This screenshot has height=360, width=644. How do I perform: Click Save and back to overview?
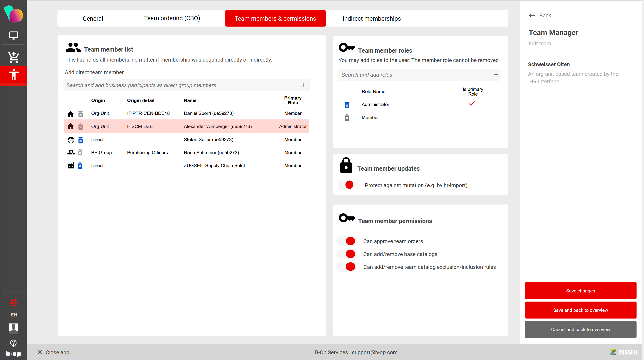[x=580, y=310]
